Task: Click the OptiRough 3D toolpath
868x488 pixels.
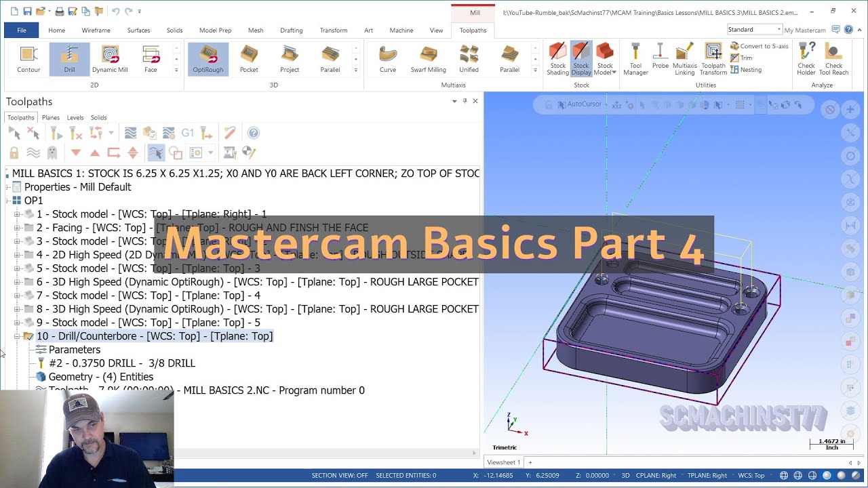Action: [208, 59]
